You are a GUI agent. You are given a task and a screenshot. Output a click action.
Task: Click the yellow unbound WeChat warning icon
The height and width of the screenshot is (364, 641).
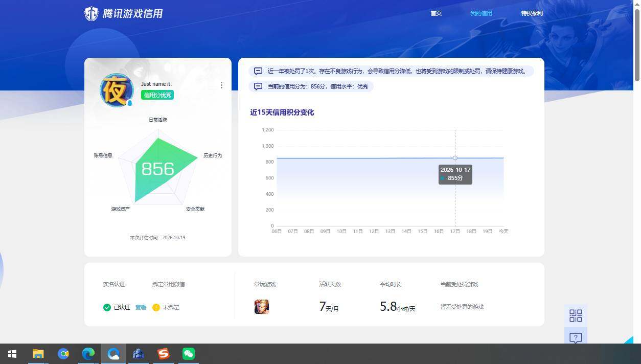tap(156, 307)
